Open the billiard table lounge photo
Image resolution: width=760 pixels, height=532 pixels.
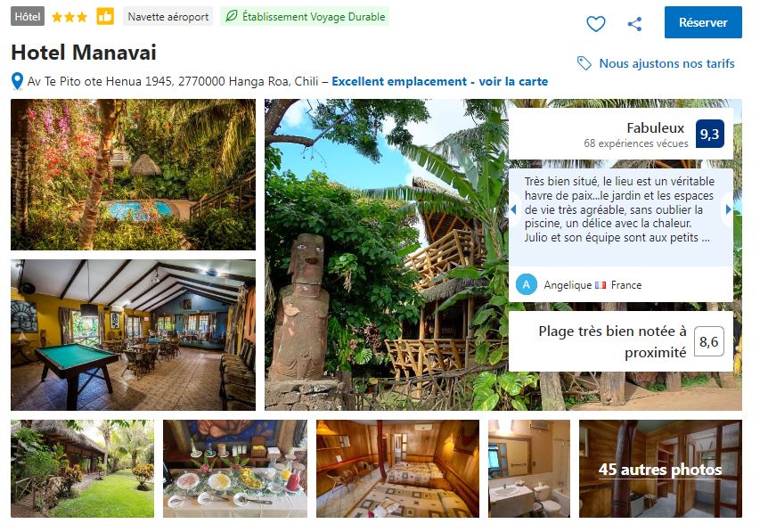tap(133, 335)
